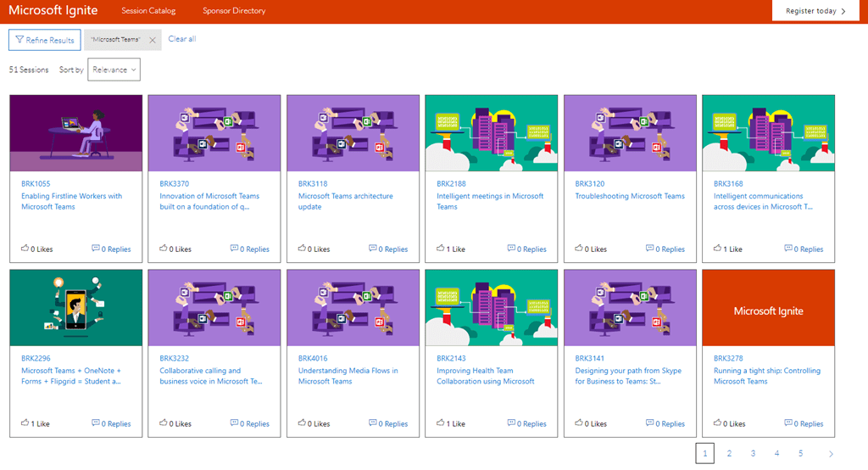Click the BRK1055 session thumbnail image
This screenshot has height=470, width=868.
(x=75, y=133)
